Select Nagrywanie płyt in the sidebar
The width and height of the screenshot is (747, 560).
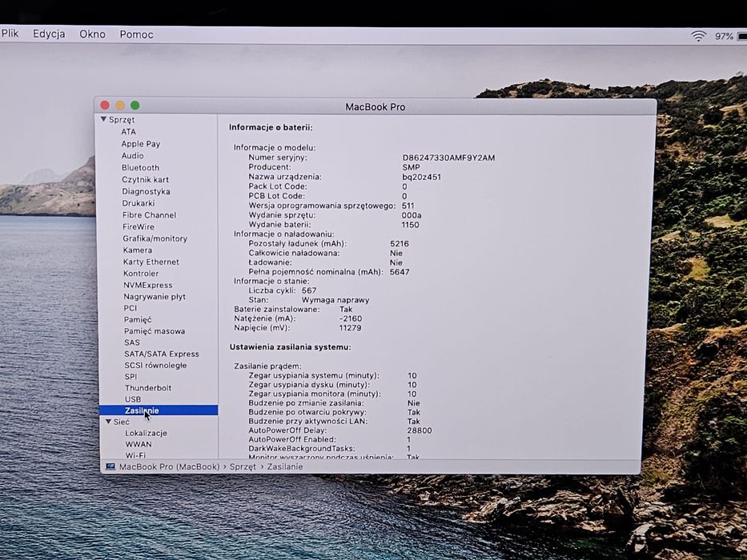click(155, 297)
